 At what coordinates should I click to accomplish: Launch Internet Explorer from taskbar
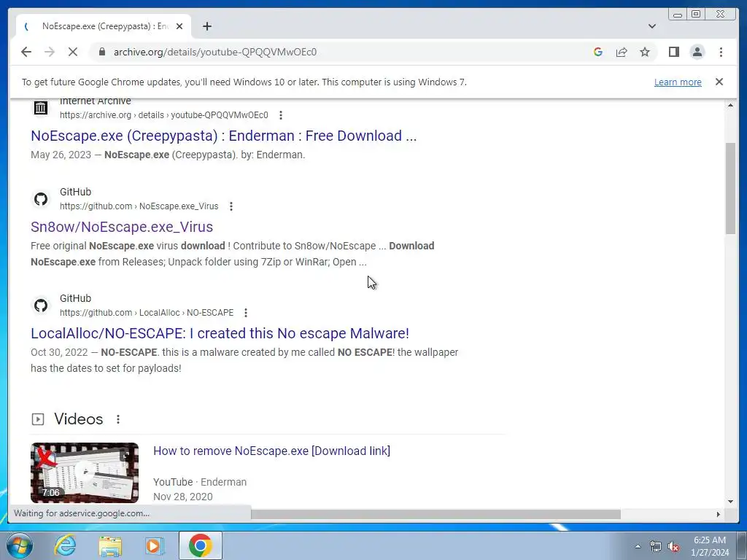click(65, 545)
